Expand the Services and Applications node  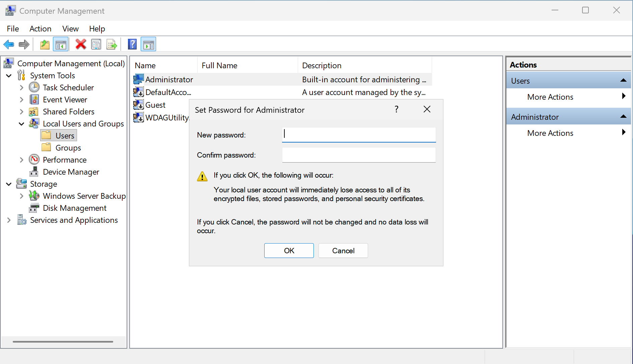pyautogui.click(x=9, y=220)
